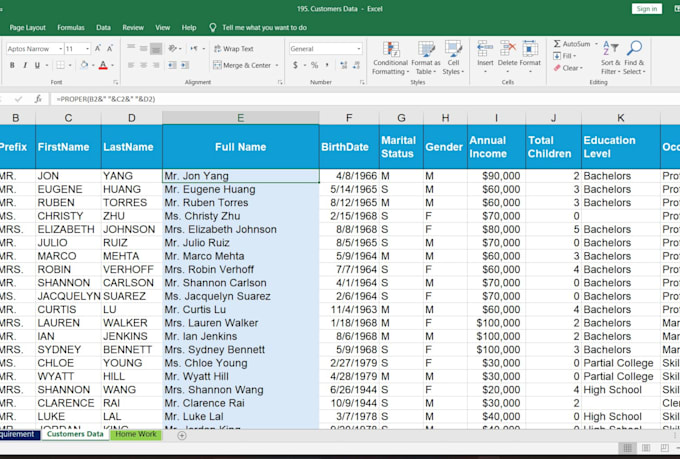Viewport: 680px width, 459px height.
Task: Open Find & Select menu
Action: 634,58
